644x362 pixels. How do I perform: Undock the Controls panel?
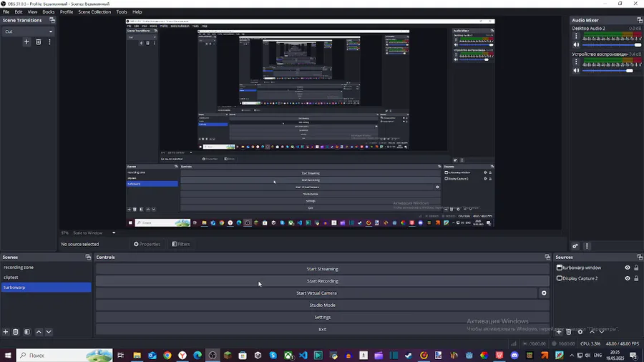coord(547,258)
